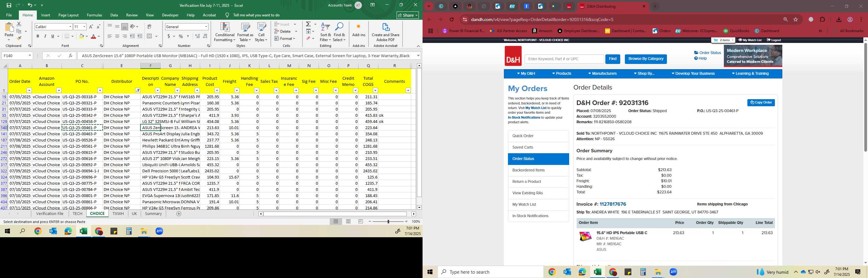Click Create and Share Adobe PDF
The height and width of the screenshot is (278, 868).
(x=385, y=32)
